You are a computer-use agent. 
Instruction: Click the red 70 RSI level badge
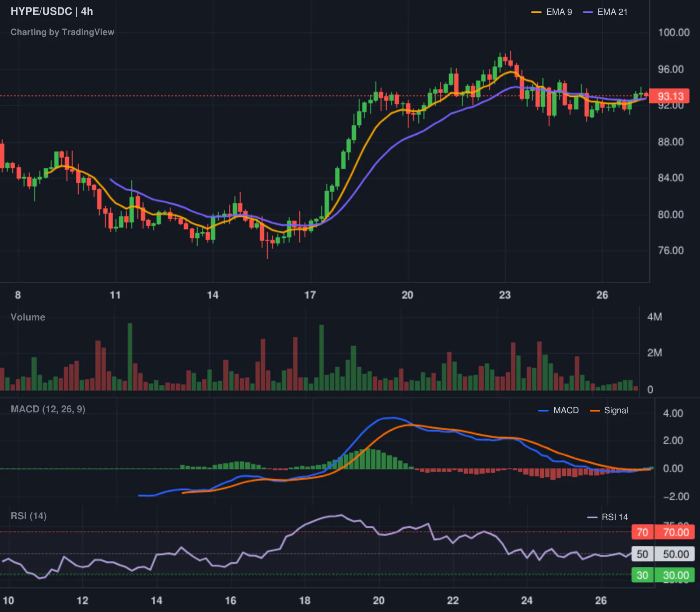[x=642, y=532]
